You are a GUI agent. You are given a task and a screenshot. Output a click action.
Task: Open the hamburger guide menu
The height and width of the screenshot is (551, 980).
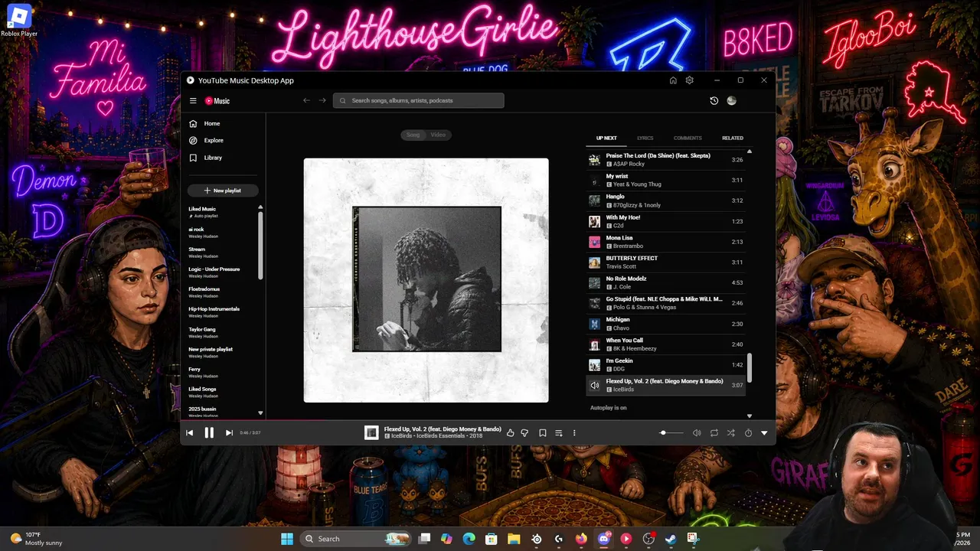pyautogui.click(x=193, y=100)
